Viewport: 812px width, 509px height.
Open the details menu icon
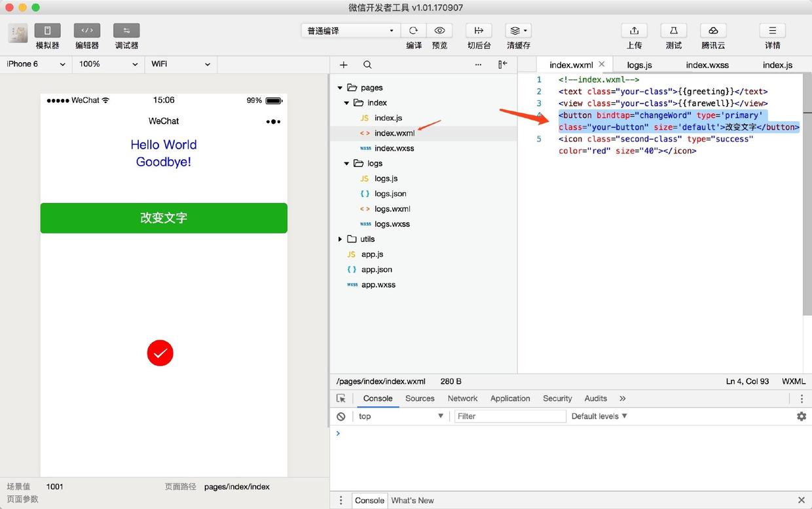pyautogui.click(x=773, y=31)
